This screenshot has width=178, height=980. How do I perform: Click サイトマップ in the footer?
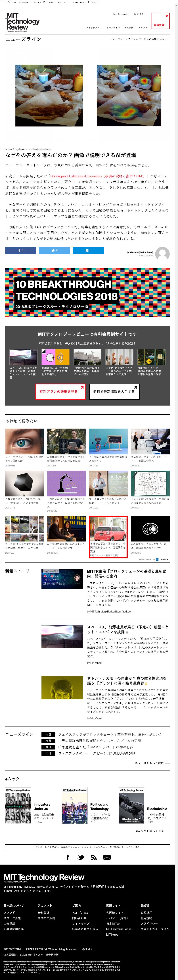(81, 923)
